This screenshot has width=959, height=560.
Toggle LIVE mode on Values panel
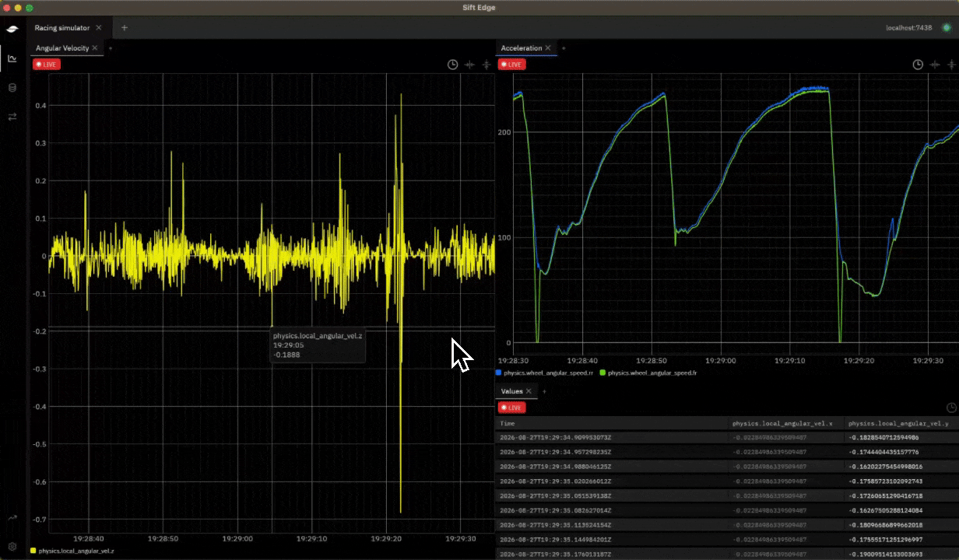point(511,408)
